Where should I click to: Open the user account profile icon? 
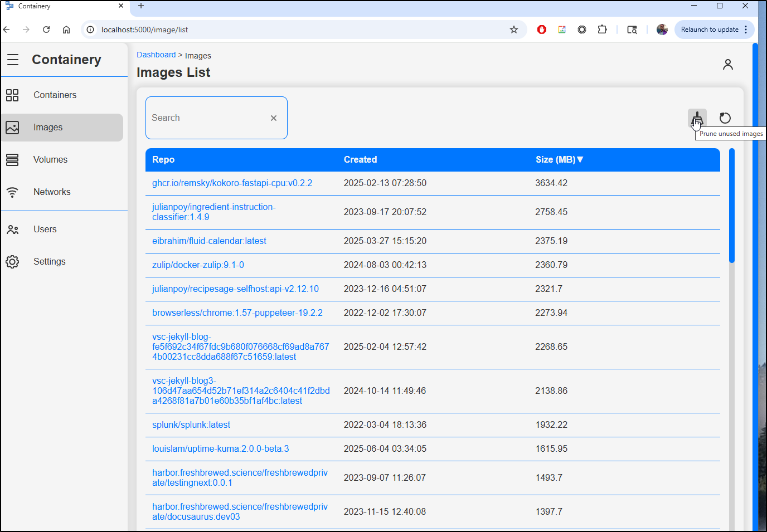[728, 65]
